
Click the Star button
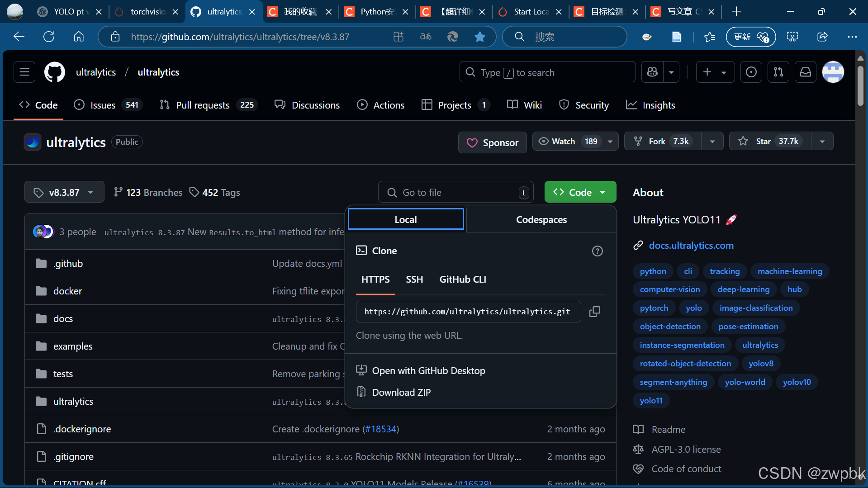pyautogui.click(x=770, y=142)
